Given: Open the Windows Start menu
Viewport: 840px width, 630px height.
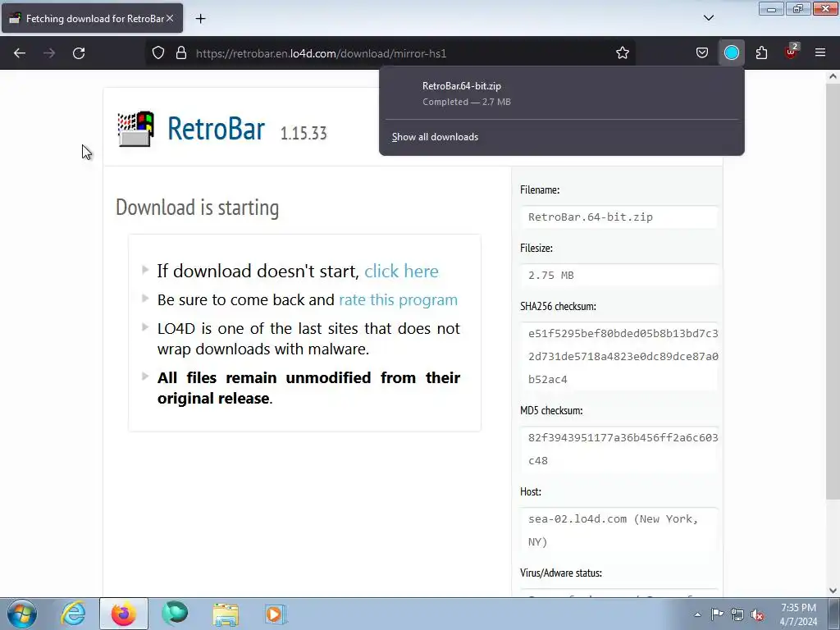Looking at the screenshot, I should pos(22,614).
